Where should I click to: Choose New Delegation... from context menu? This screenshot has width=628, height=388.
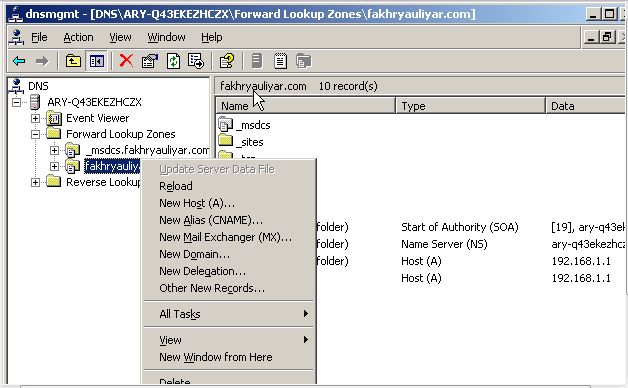[229, 271]
